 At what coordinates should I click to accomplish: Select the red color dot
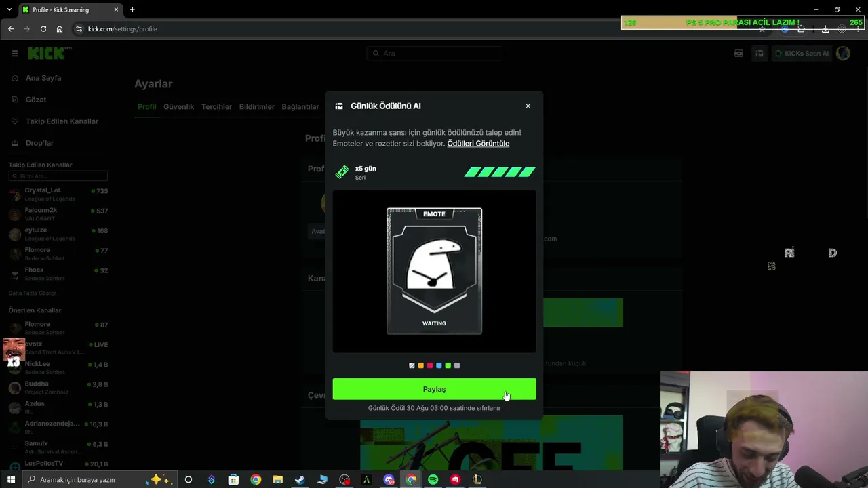click(x=430, y=365)
